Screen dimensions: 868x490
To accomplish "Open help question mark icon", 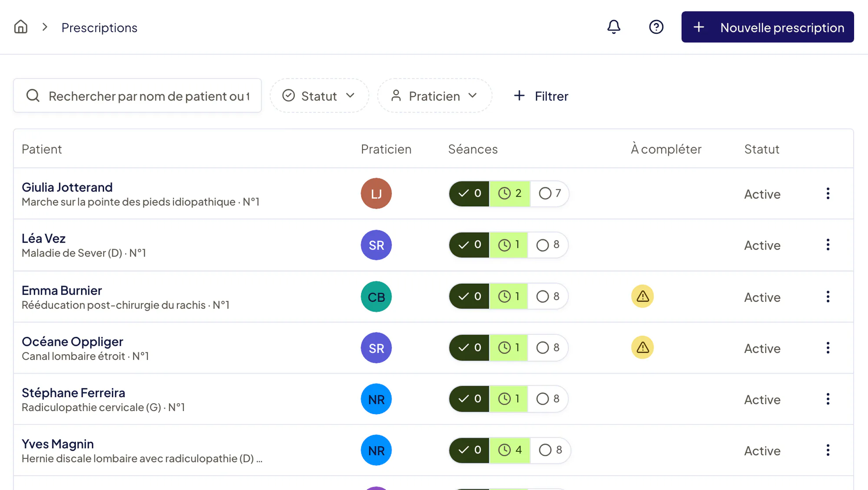I will pos(656,27).
